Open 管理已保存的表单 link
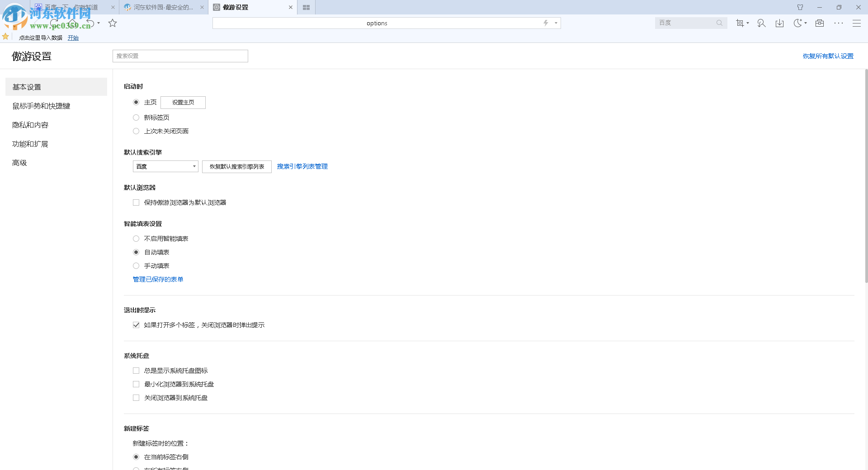The width and height of the screenshot is (868, 470). point(158,279)
